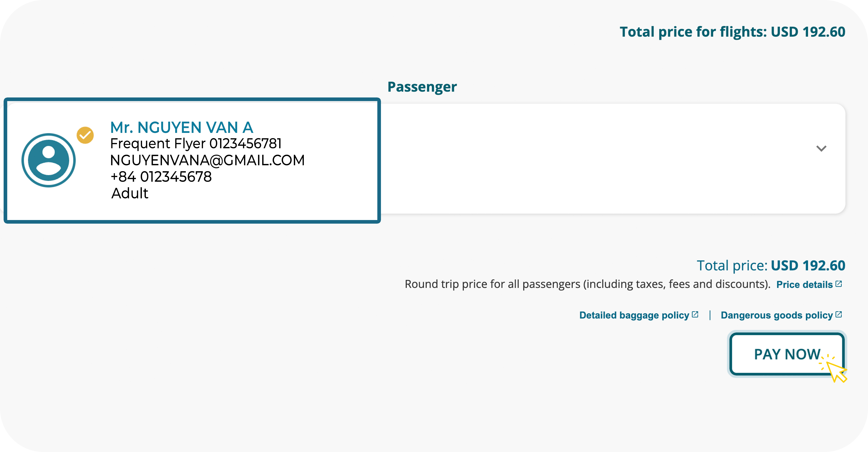The image size is (868, 452).
Task: Open the Detailed baggage policy link
Action: (x=634, y=315)
